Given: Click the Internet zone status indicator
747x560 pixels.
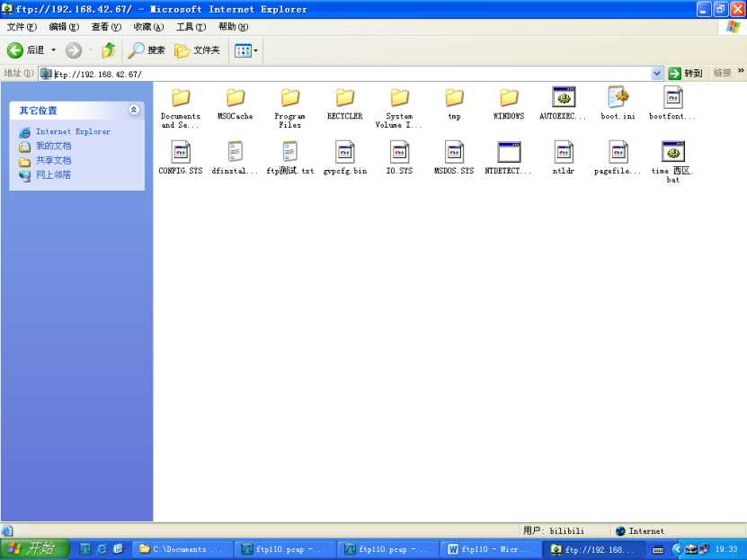Looking at the screenshot, I should click(640, 530).
